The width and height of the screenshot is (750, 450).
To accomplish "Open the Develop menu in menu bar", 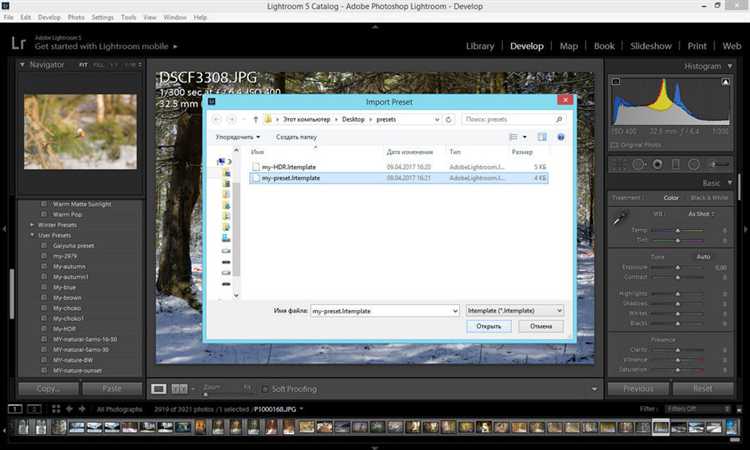I will pos(49,17).
